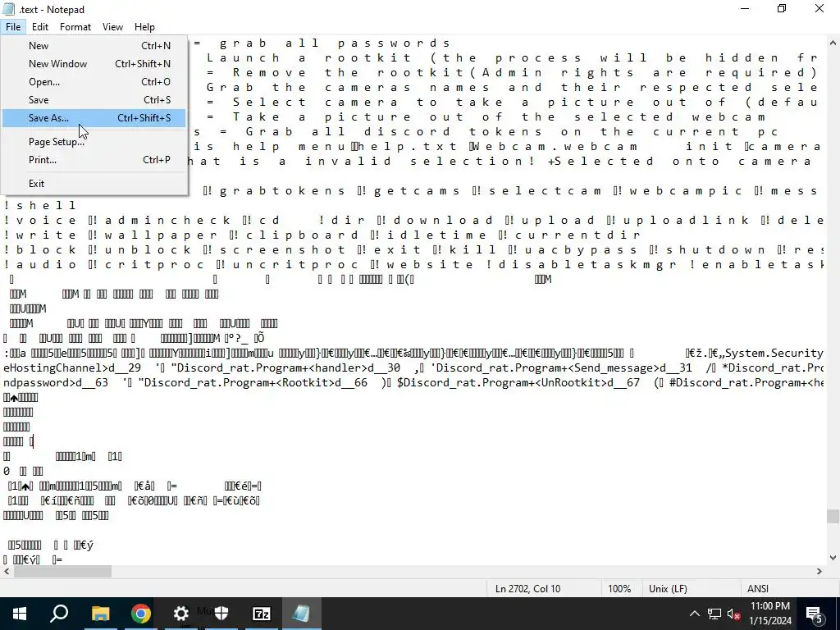
Task: Launch Google Chrome from taskbar
Action: click(141, 614)
